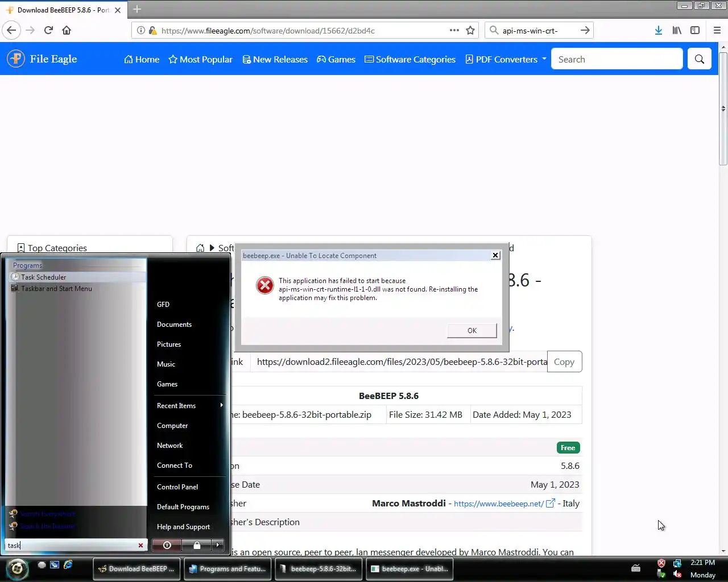Switch to Download BeeBEEP taskbar button
728x582 pixels.
click(136, 568)
